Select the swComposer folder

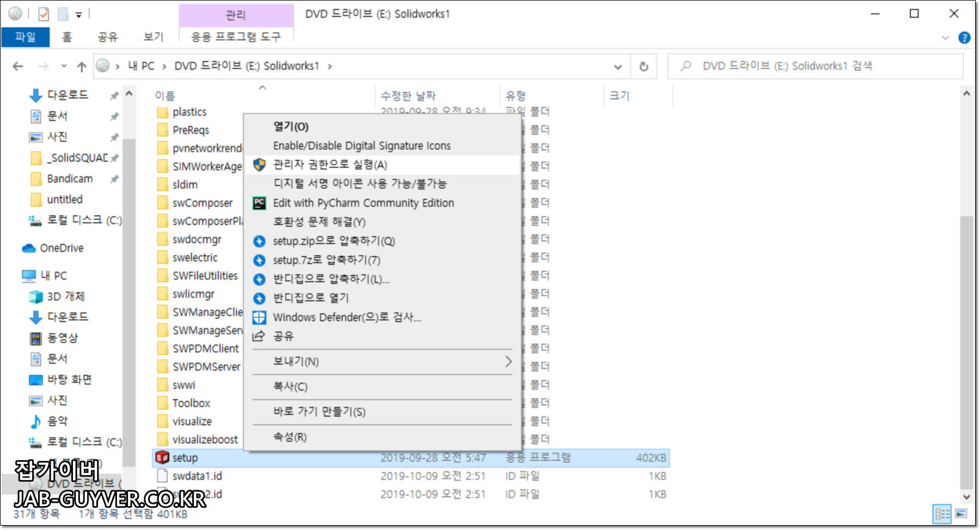click(x=203, y=203)
